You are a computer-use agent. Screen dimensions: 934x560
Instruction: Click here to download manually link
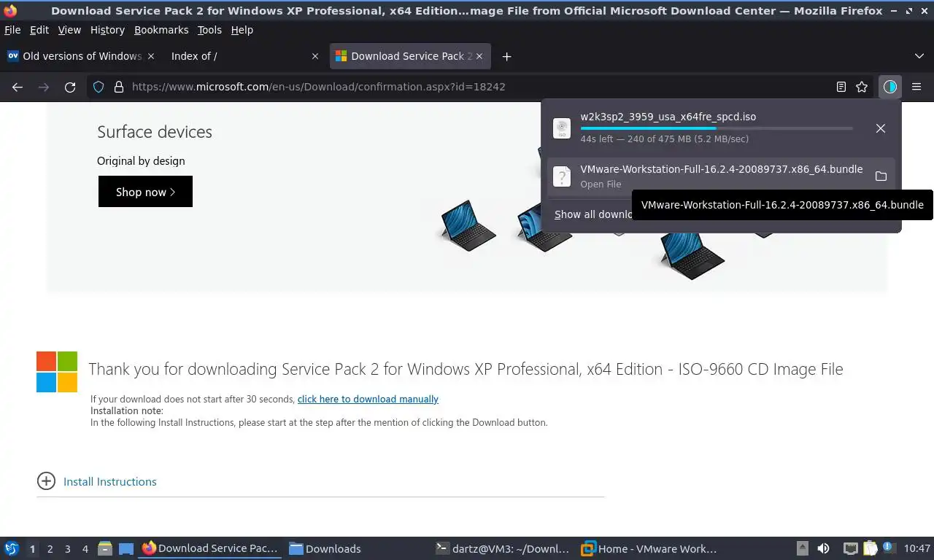point(368,399)
